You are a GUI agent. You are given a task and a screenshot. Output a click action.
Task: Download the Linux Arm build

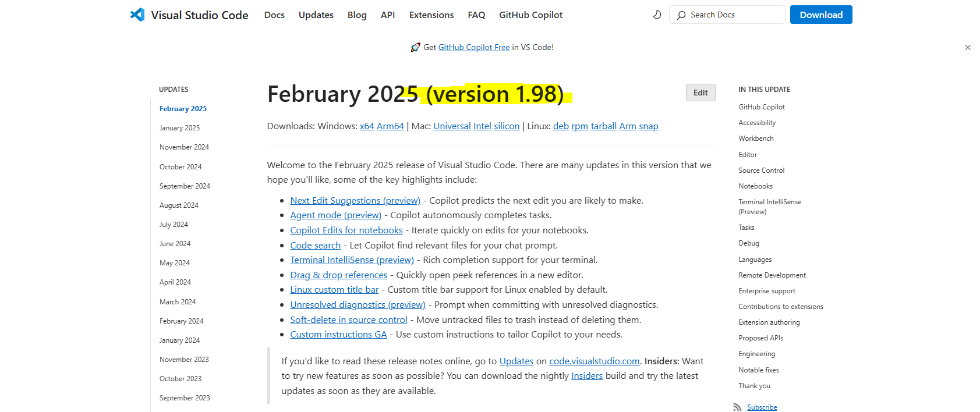628,126
